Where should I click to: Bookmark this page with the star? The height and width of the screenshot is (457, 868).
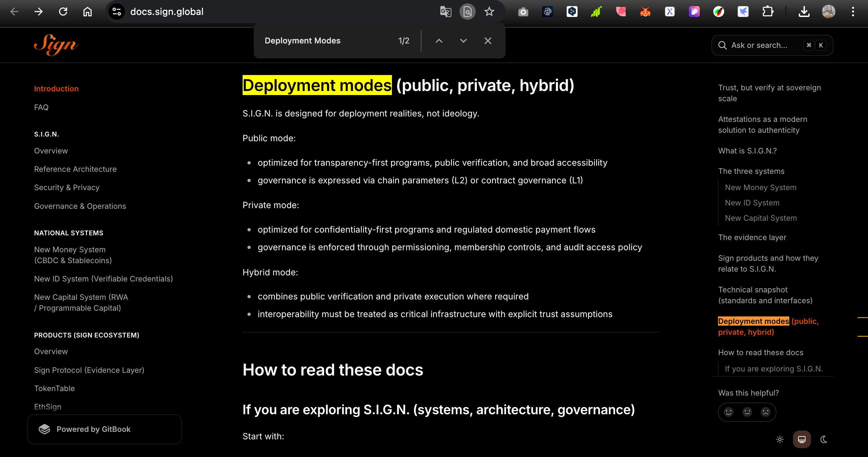pos(489,12)
